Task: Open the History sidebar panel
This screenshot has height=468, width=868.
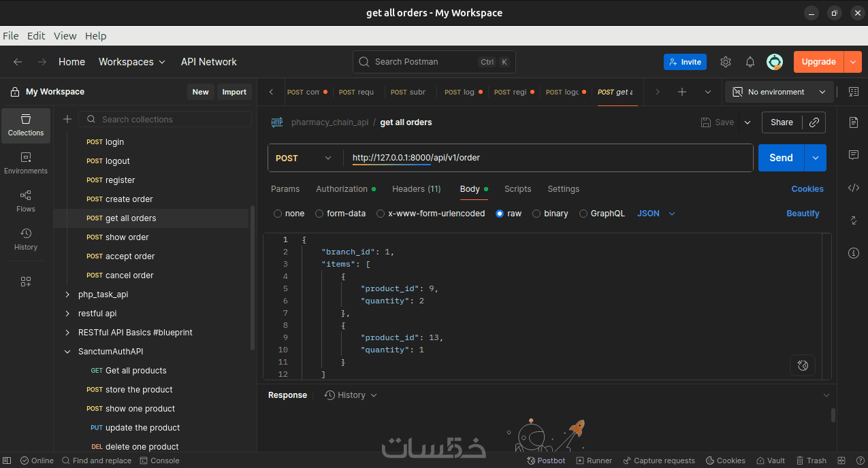Action: [x=26, y=239]
